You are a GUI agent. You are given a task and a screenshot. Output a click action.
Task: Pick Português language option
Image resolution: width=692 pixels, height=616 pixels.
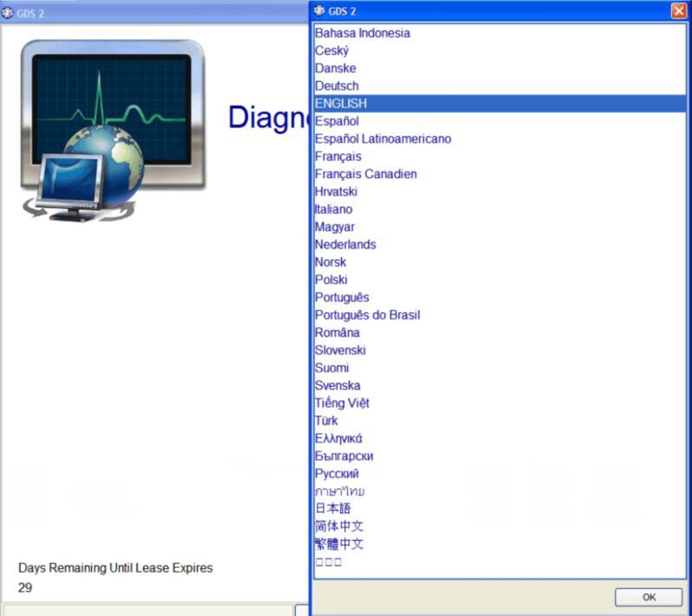tap(499, 298)
